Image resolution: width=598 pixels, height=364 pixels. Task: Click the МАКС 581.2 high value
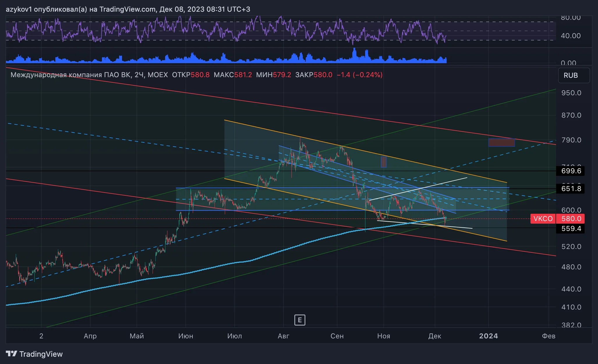[x=233, y=75]
